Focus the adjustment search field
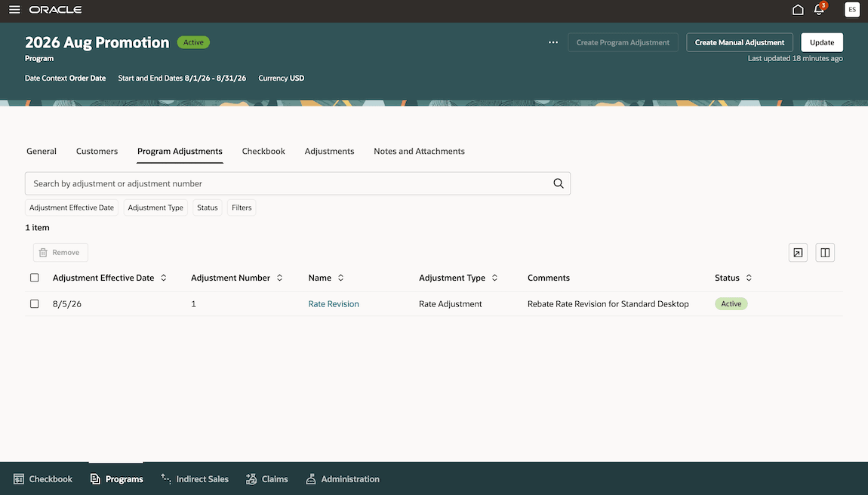Image resolution: width=868 pixels, height=495 pixels. (x=288, y=183)
